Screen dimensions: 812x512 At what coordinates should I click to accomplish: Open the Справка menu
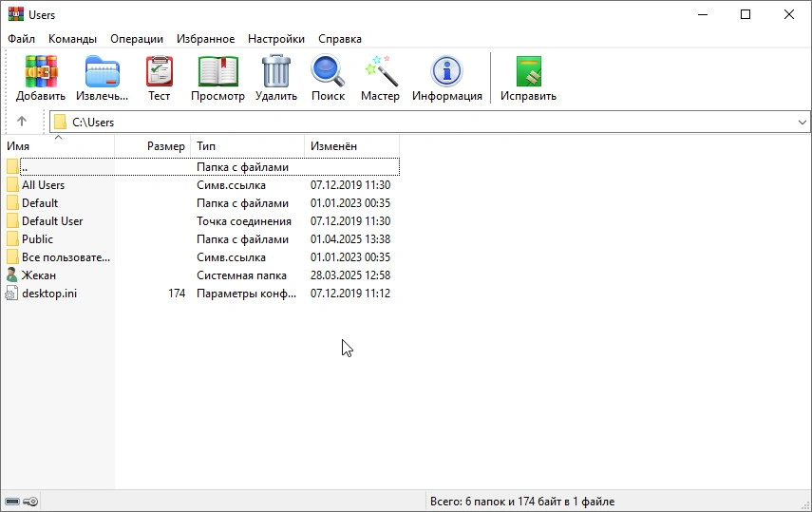click(340, 39)
